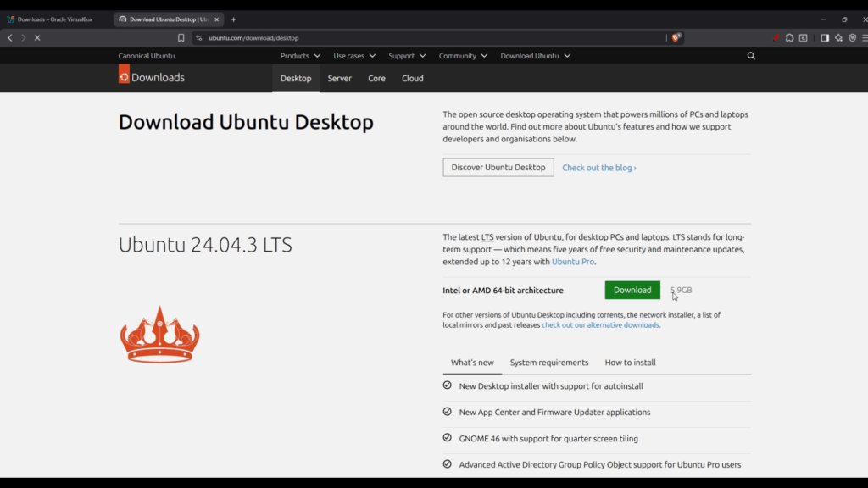Toggle the browser sidebar icon

pos(824,37)
